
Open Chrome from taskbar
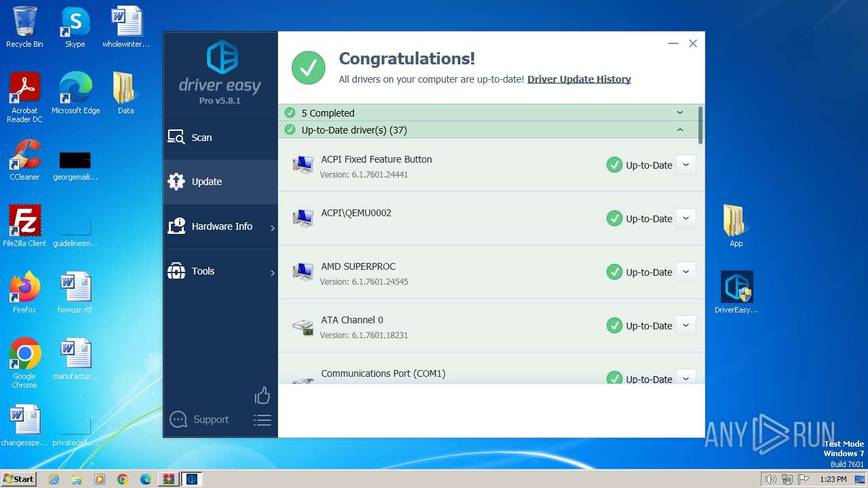[x=123, y=479]
